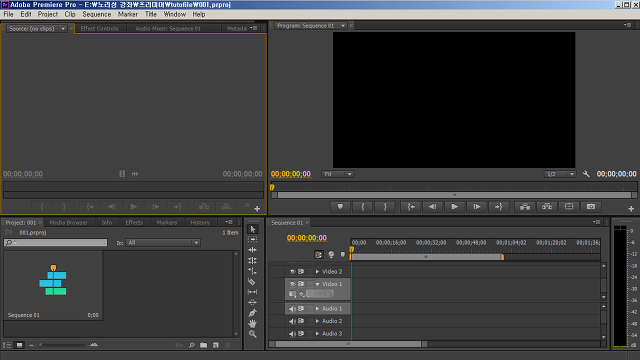Viewport: 640px width, 360px height.
Task: Click Find icon in Project panel footer
Action: [191, 345]
